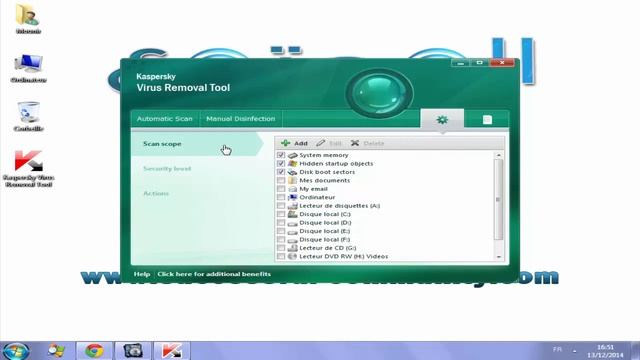640x360 pixels.
Task: Select the Security level section
Action: click(x=167, y=169)
